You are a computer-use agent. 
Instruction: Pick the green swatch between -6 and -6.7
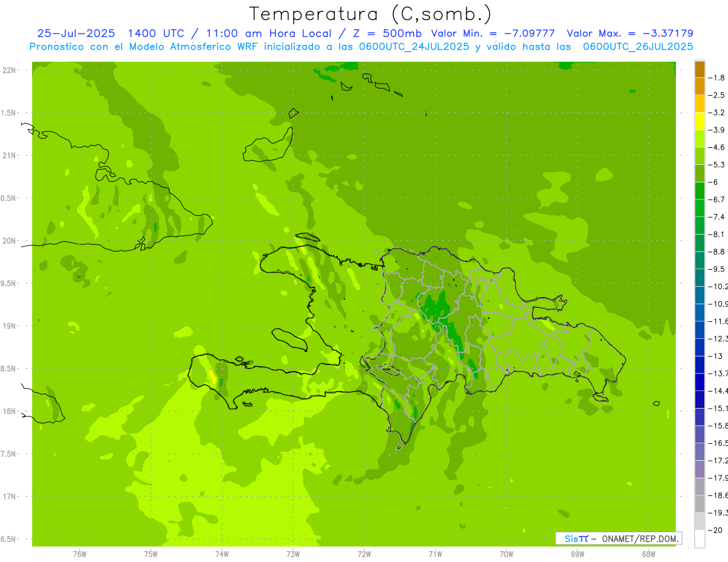tap(699, 190)
